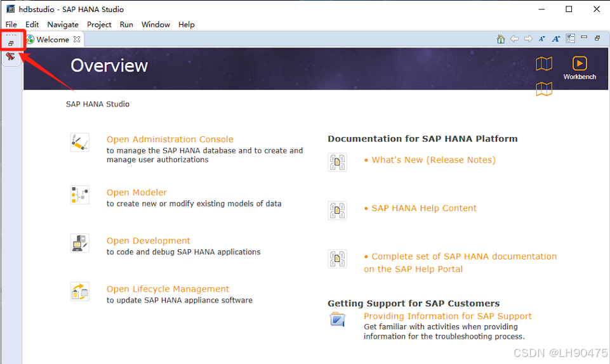Click the Modeler diagram icon
This screenshot has width=610, height=364.
[x=80, y=195]
